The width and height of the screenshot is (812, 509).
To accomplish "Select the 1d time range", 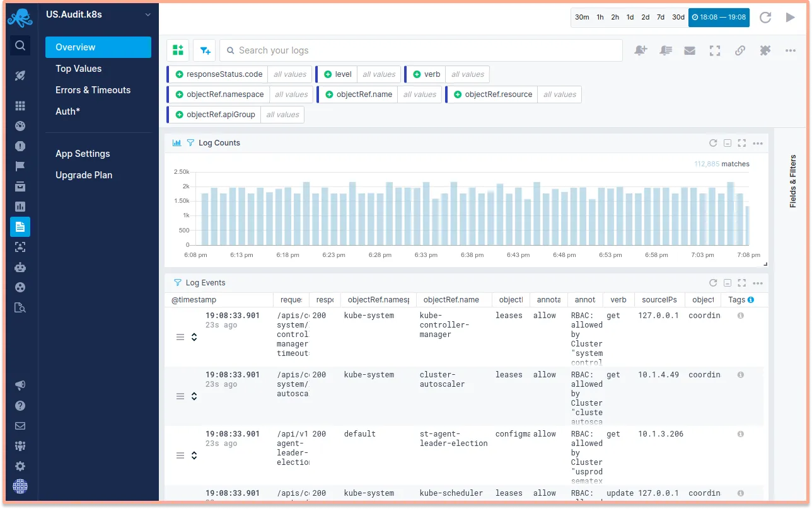I will click(630, 18).
